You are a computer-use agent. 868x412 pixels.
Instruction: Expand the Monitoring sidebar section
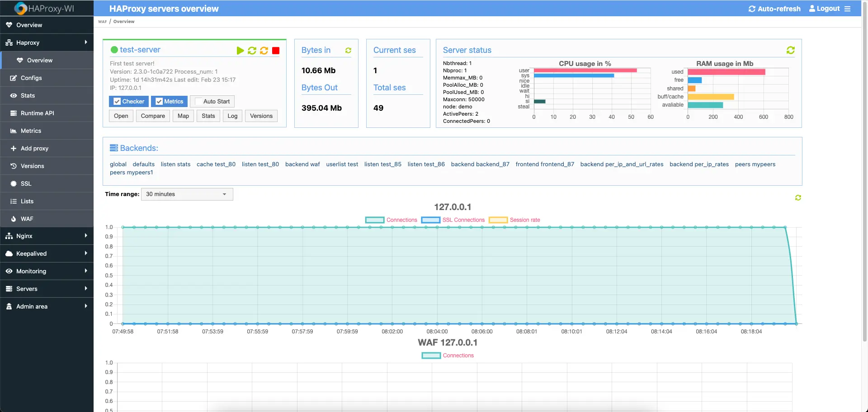[x=30, y=271]
